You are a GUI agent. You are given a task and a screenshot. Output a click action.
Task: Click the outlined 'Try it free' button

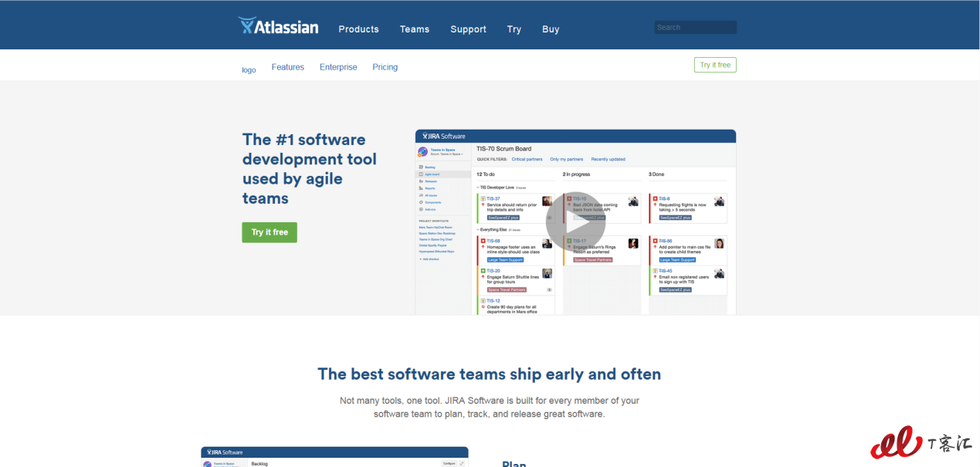coord(715,65)
